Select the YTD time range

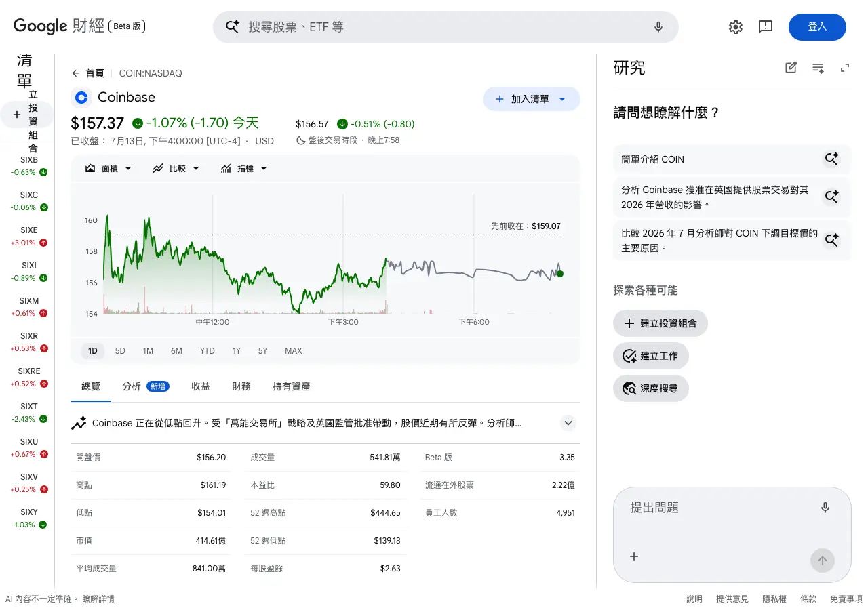pos(207,351)
